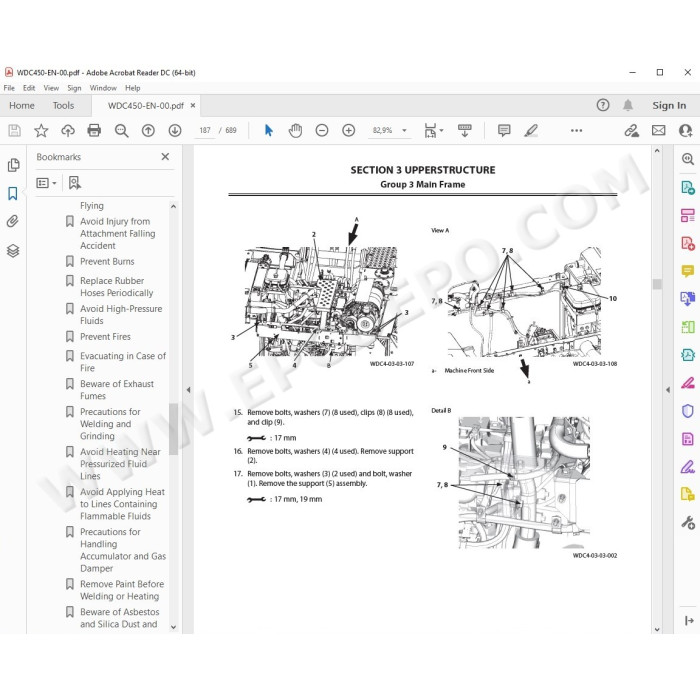Collapse the right pane with the arrow handle
The height and width of the screenshot is (700, 700).
[668, 390]
